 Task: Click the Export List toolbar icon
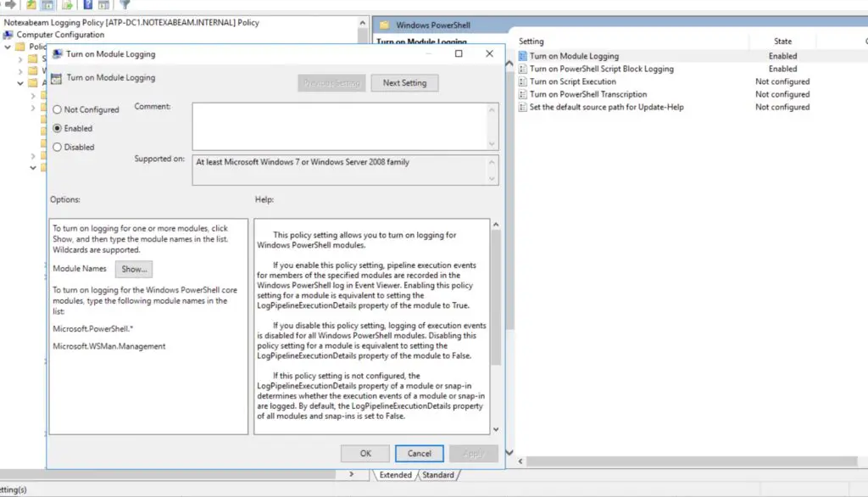(68, 6)
